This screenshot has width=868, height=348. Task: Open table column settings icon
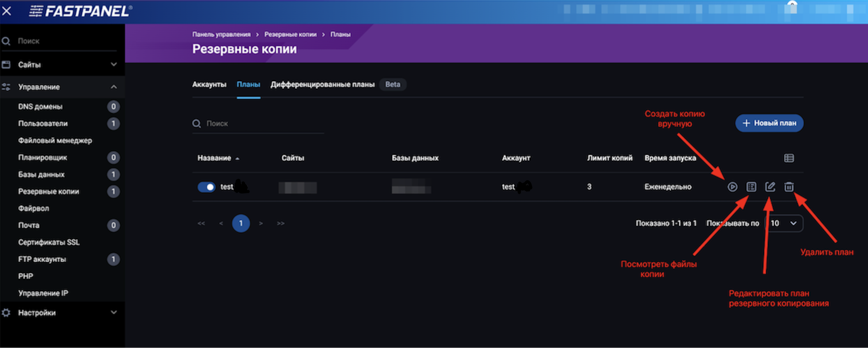pyautogui.click(x=789, y=158)
